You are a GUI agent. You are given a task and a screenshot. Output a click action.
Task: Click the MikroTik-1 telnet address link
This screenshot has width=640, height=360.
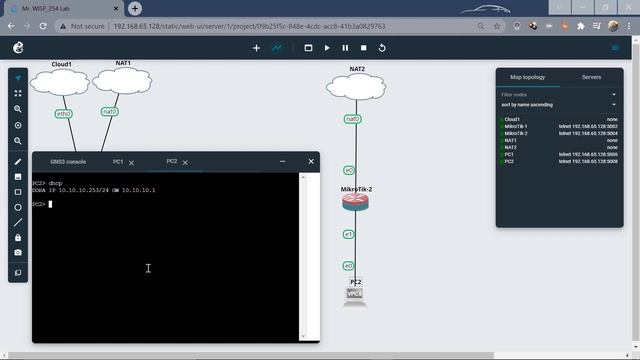click(x=588, y=127)
